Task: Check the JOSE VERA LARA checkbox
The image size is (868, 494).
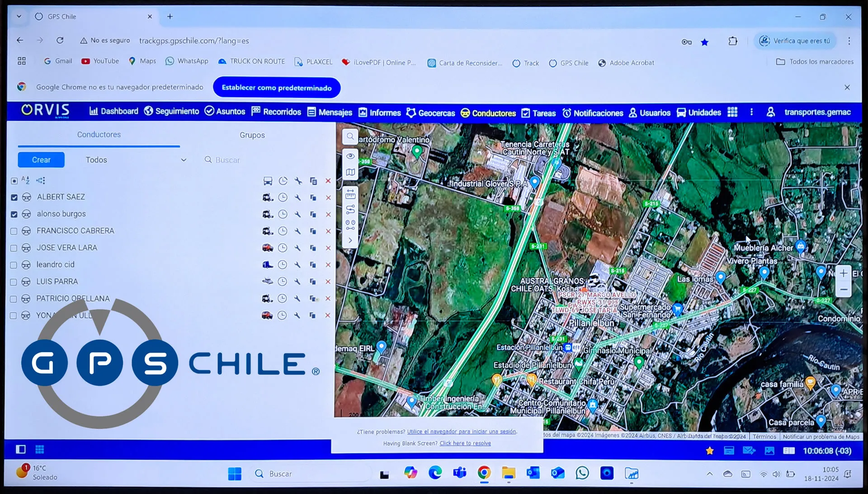Action: pos(14,248)
